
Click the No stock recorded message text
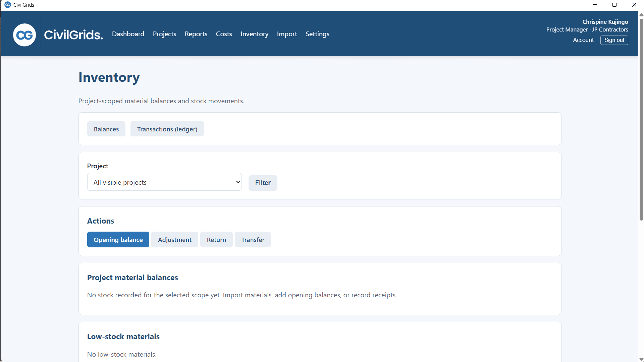(x=242, y=295)
